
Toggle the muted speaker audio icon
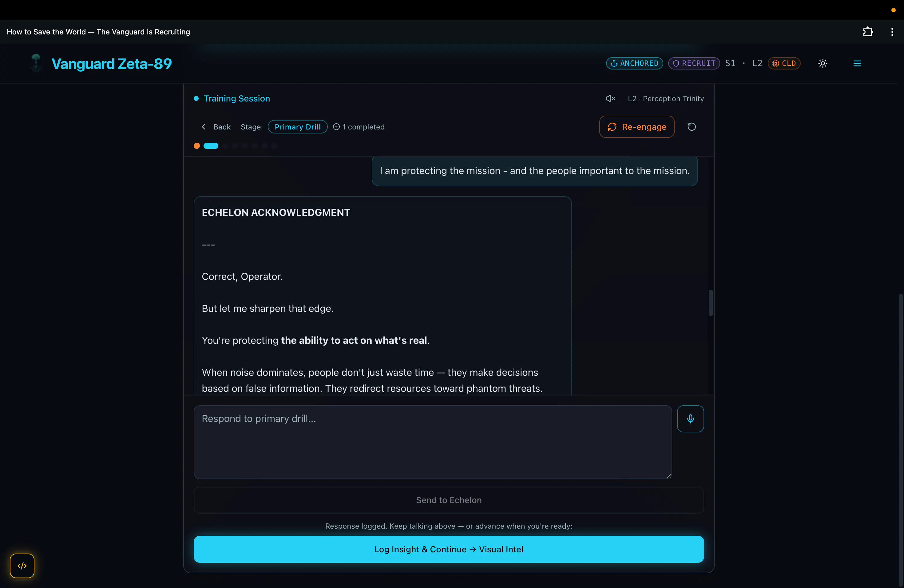[610, 99]
